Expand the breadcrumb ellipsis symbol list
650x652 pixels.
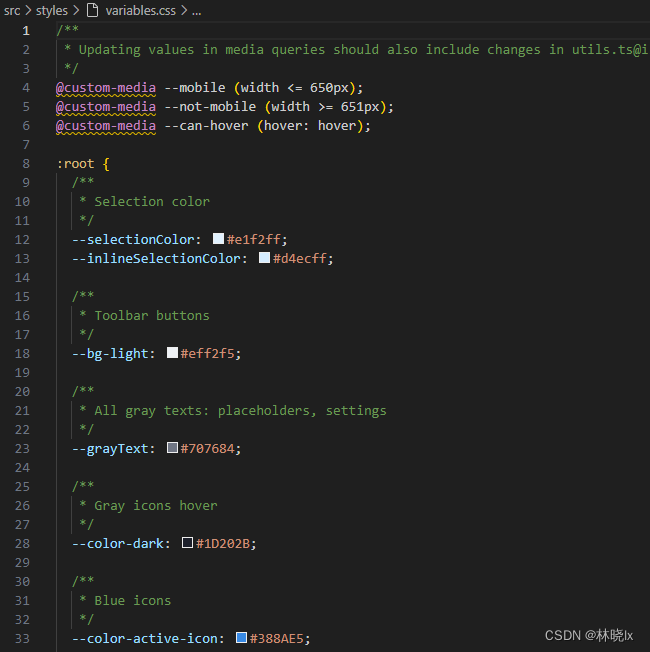[196, 10]
